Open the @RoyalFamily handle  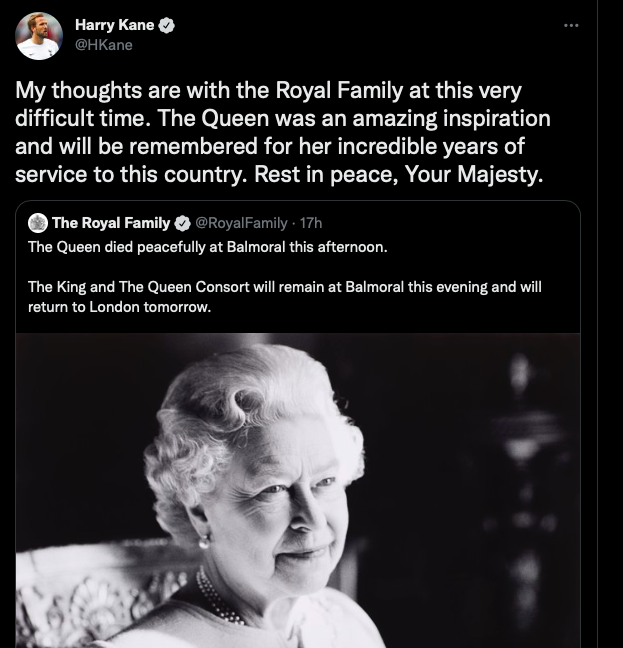[x=241, y=222]
